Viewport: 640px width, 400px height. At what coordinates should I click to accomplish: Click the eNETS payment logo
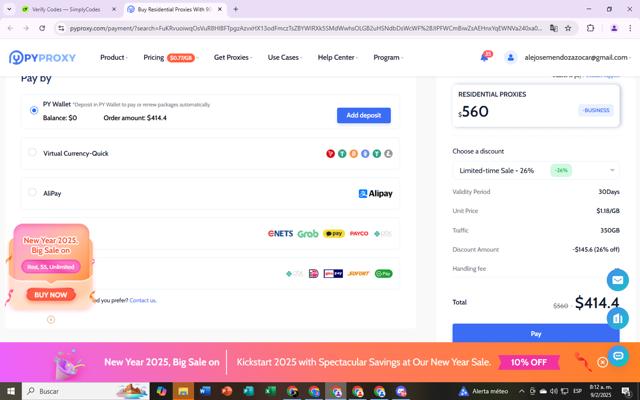coord(280,233)
